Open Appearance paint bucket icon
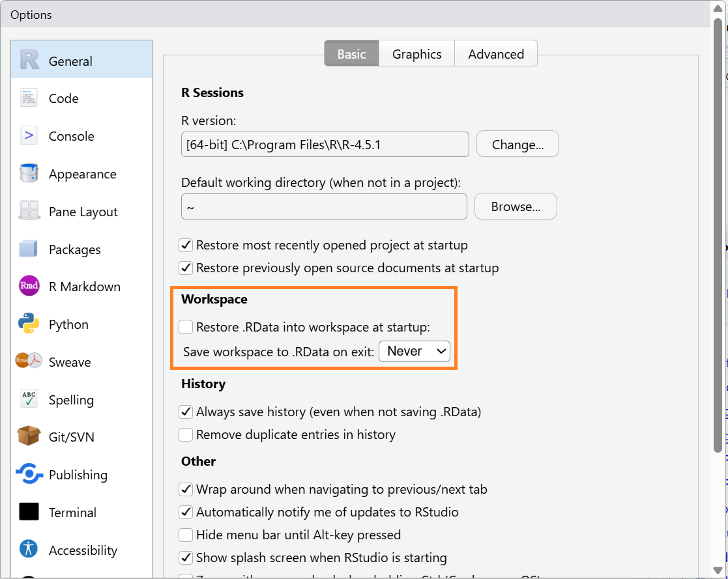 (x=29, y=173)
